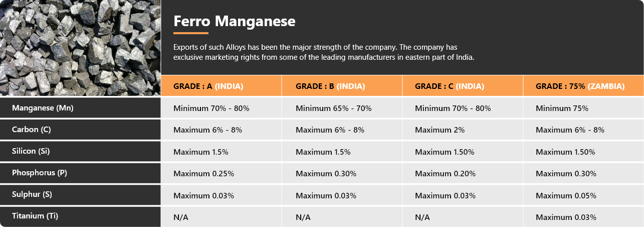Screen dimensions: 644x227
Task: Click the Manganese (Mn) row label
Action: click(x=80, y=108)
